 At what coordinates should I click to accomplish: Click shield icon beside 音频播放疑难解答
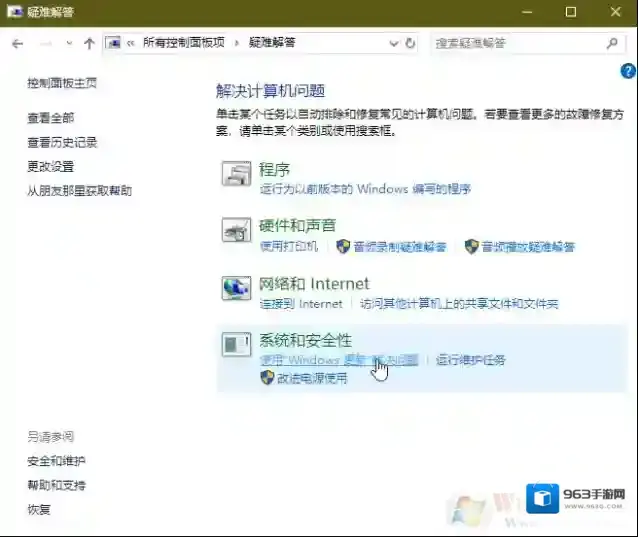tap(471, 247)
